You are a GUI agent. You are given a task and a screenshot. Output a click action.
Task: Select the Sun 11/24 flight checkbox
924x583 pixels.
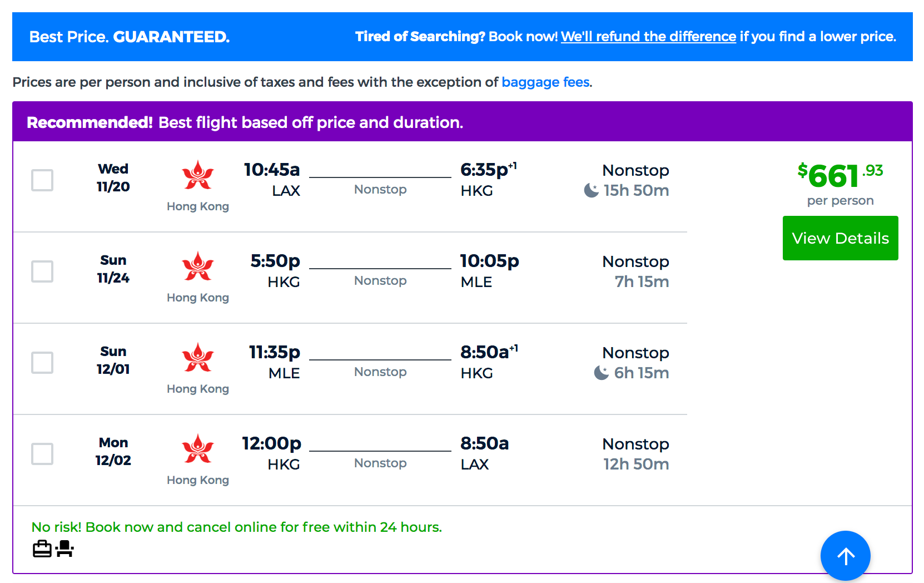(x=42, y=271)
